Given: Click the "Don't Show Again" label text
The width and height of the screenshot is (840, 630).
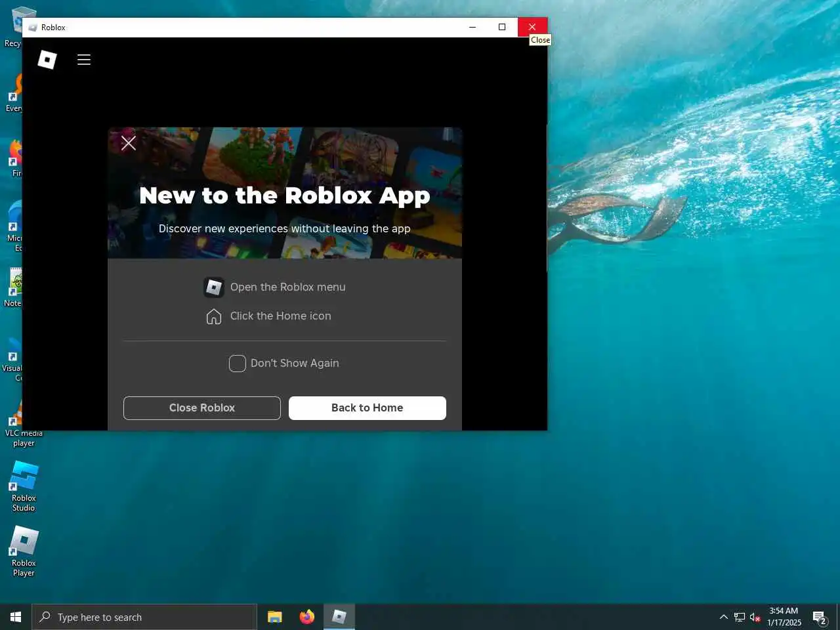Looking at the screenshot, I should point(295,363).
